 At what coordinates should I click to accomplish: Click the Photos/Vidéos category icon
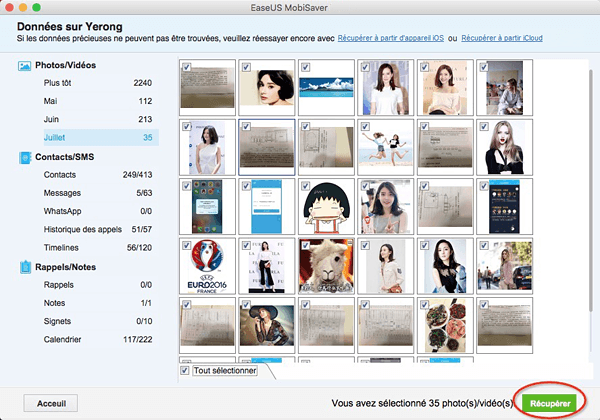(x=25, y=66)
